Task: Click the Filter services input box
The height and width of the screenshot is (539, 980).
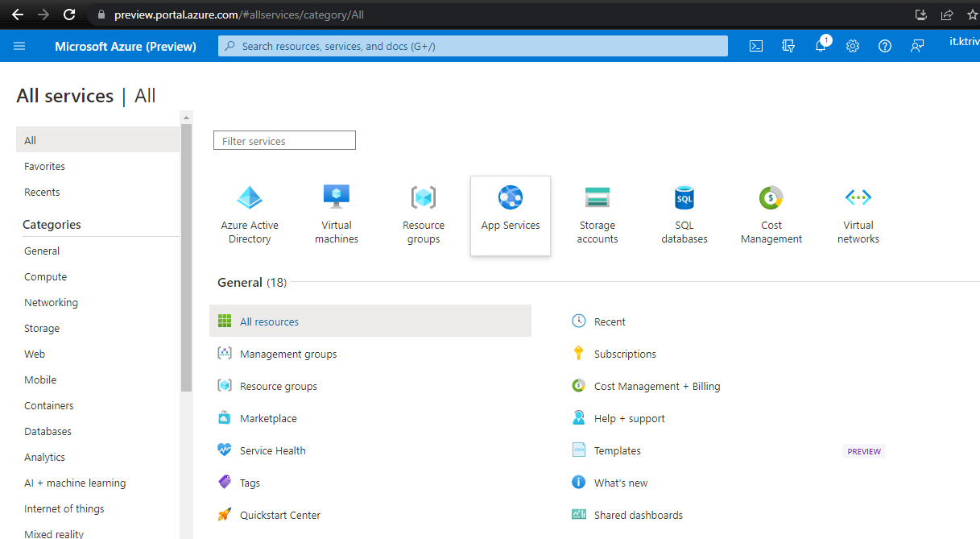Action: [284, 141]
